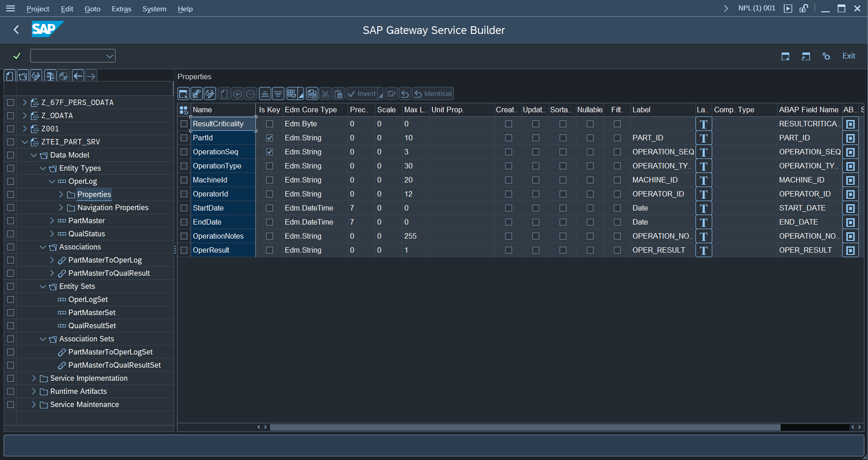The height and width of the screenshot is (460, 868).
Task: Open the Goto menu
Action: click(x=92, y=9)
